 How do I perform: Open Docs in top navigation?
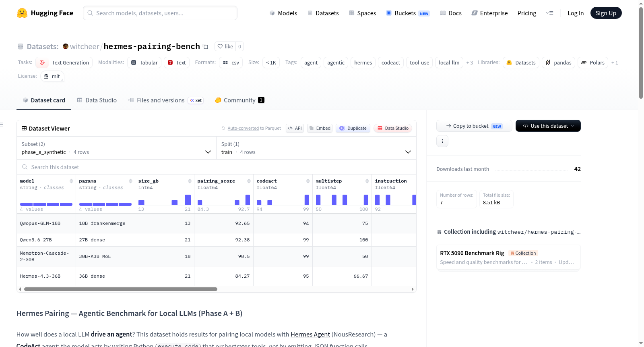point(451,13)
